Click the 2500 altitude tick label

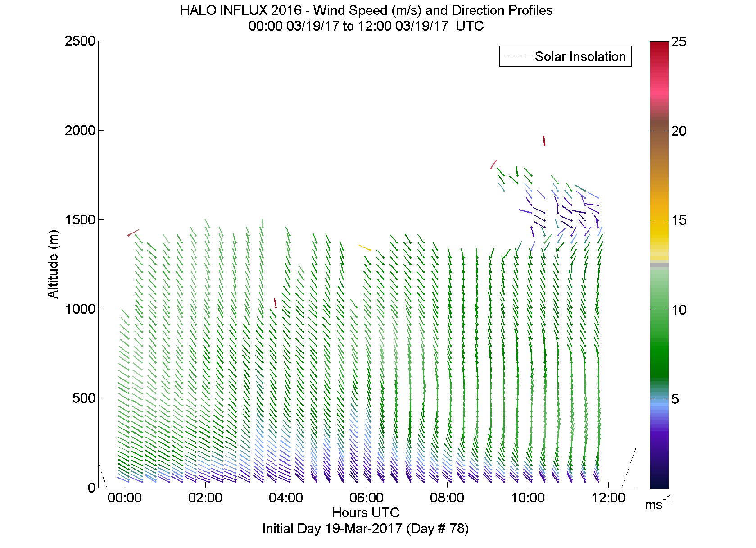(x=80, y=41)
